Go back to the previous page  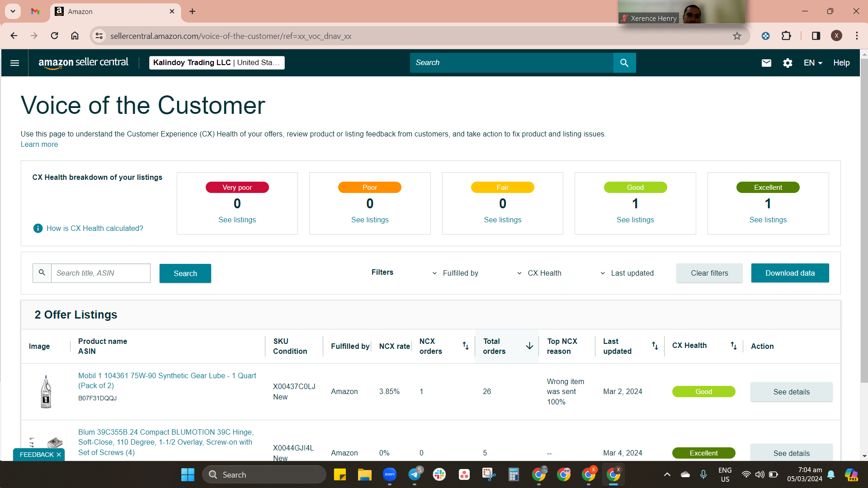[14, 36]
